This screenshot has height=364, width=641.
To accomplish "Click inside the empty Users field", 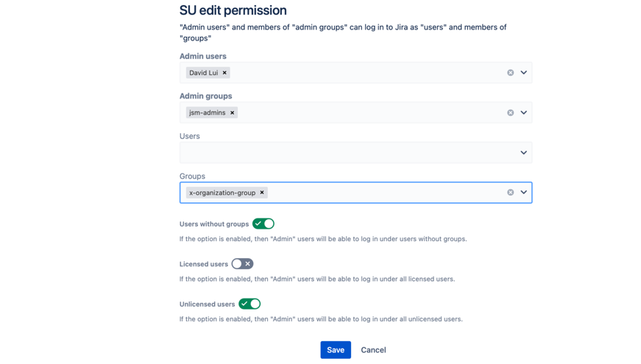I will click(346, 153).
